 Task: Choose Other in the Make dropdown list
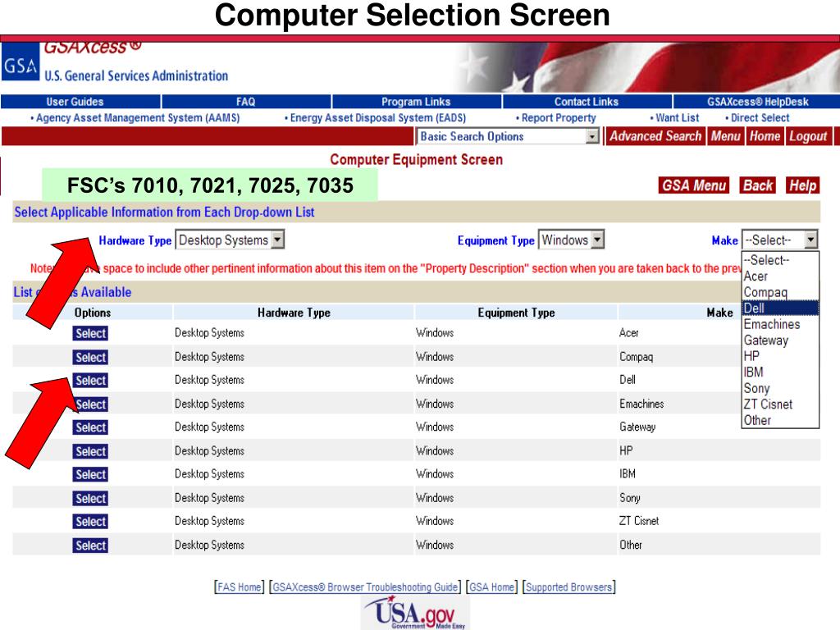781,421
